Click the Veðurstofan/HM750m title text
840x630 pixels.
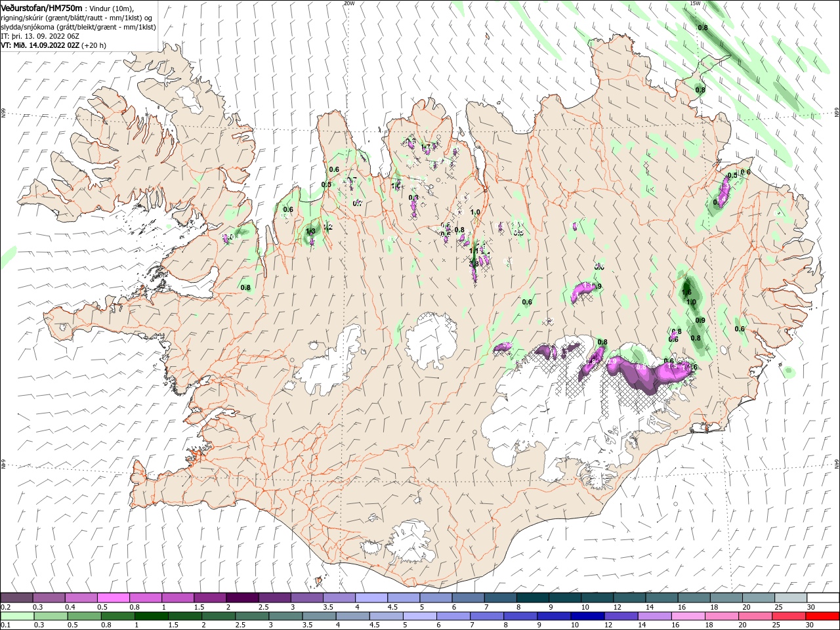(41, 7)
